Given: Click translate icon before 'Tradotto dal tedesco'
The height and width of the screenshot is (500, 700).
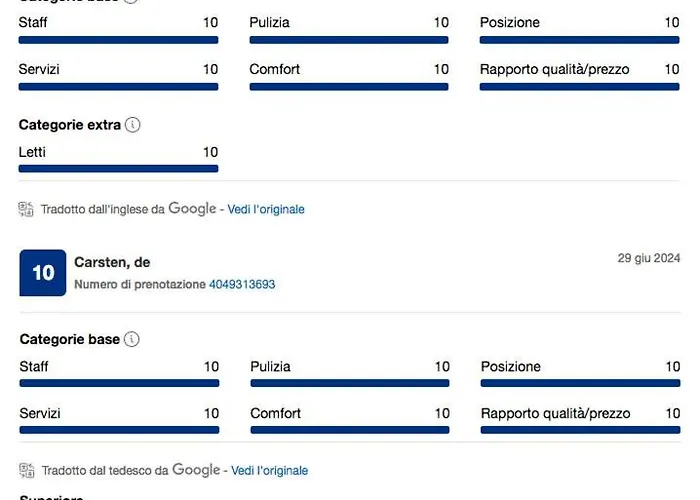Looking at the screenshot, I should (x=27, y=470).
